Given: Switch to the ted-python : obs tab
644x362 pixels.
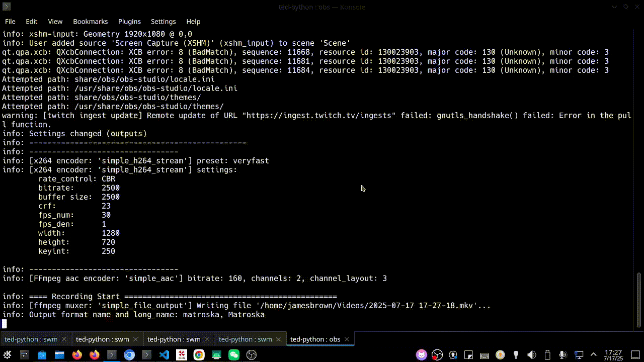Looking at the screenshot, I should click(314, 339).
